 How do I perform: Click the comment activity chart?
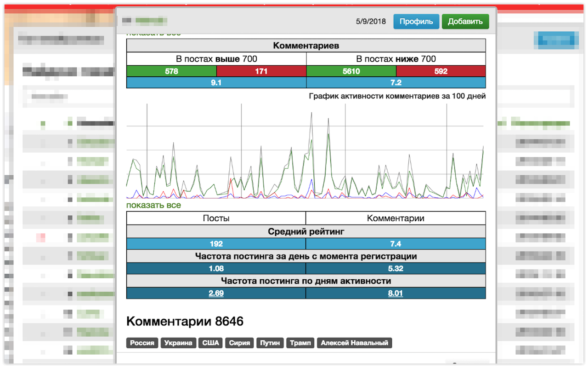coord(305,152)
